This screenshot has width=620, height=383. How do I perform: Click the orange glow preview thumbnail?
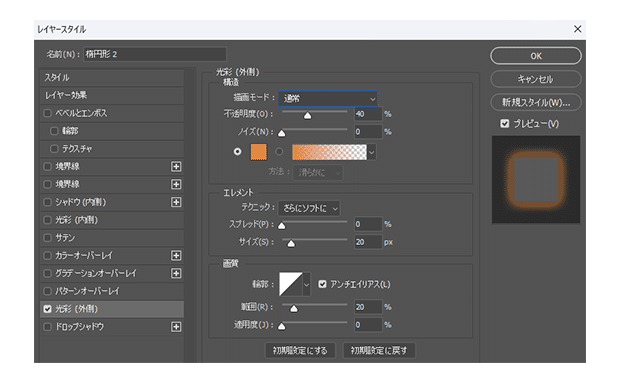[536, 180]
